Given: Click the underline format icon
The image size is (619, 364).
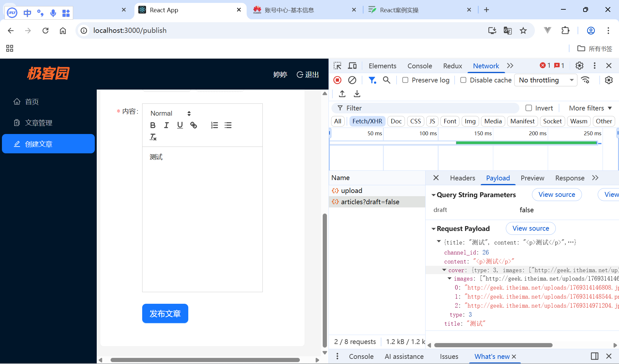Looking at the screenshot, I should [x=180, y=125].
